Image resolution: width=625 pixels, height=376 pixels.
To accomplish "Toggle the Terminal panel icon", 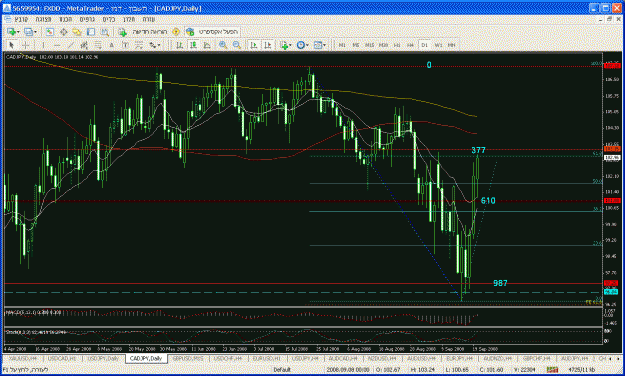I will click(x=91, y=32).
